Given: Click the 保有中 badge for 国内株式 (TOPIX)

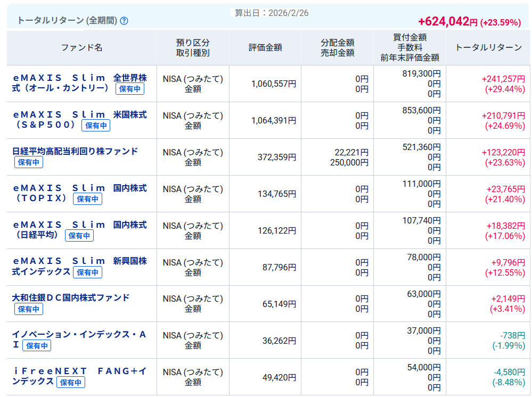Looking at the screenshot, I should [87, 199].
